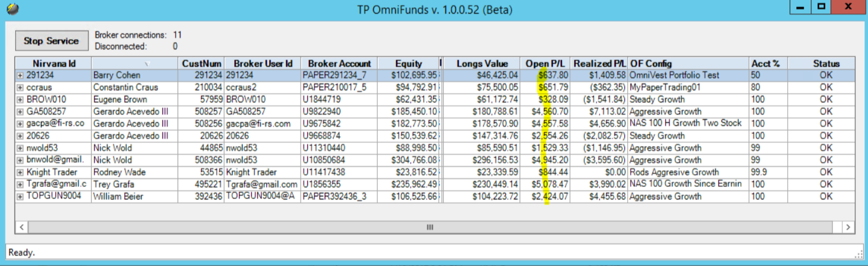
Task: Sort by Broker Account column header
Action: pyautogui.click(x=339, y=63)
